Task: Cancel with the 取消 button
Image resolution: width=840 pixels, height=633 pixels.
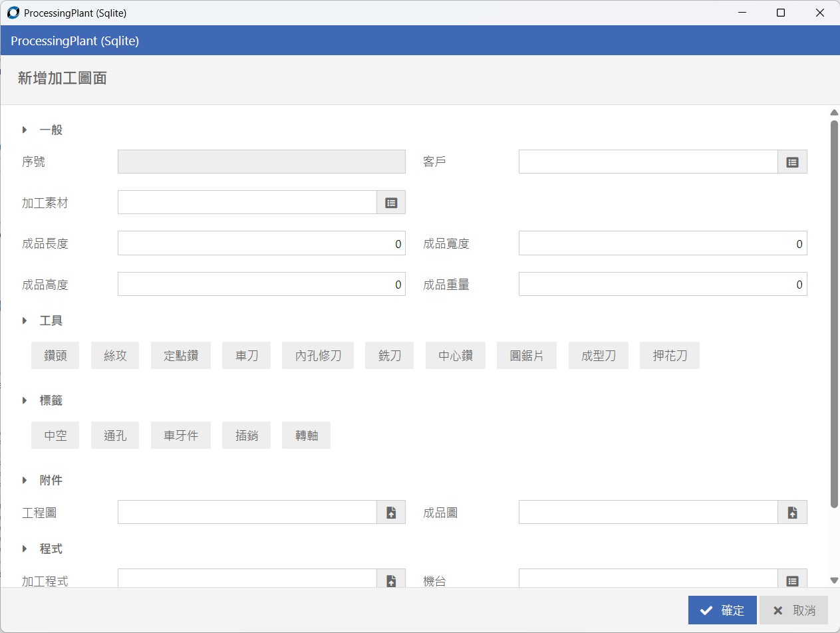Action: [794, 610]
